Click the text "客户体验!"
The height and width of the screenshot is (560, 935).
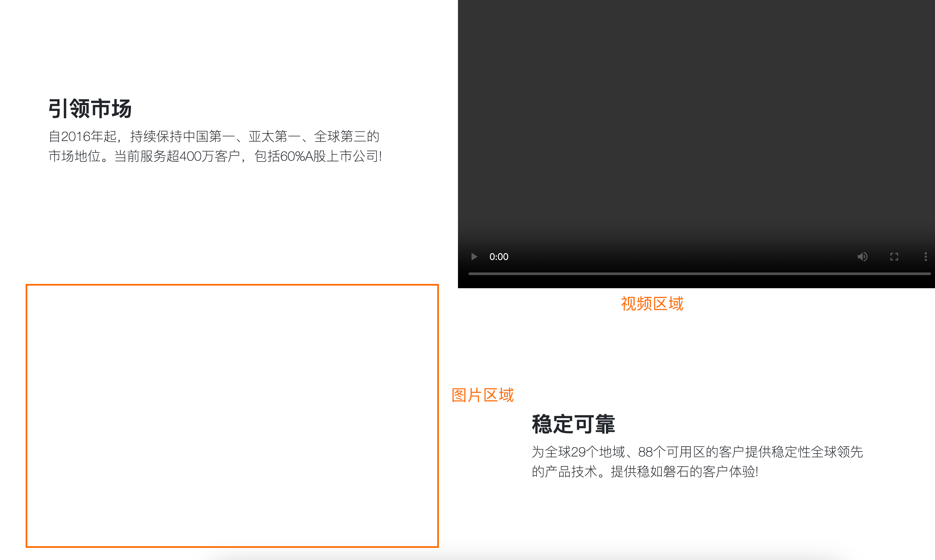coord(731,472)
